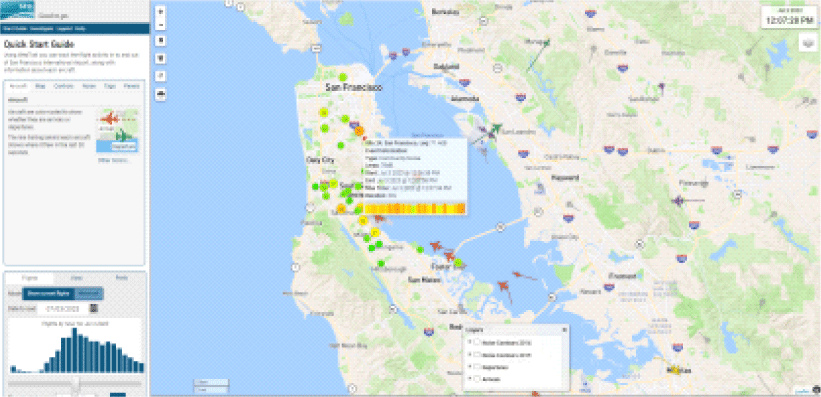Expand the Departures layer entry
This screenshot has width=821, height=397.
469,367
